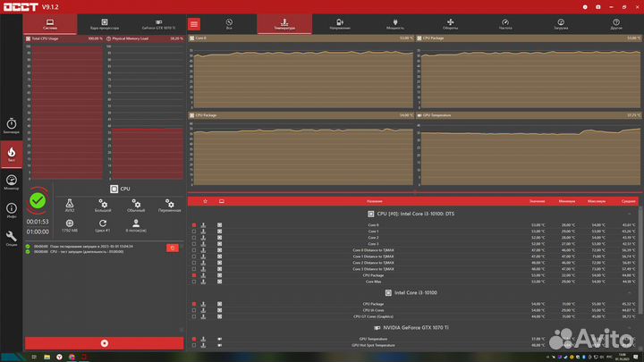Change the 1792 MB memory setting
The height and width of the screenshot is (362, 644).
pos(70,226)
